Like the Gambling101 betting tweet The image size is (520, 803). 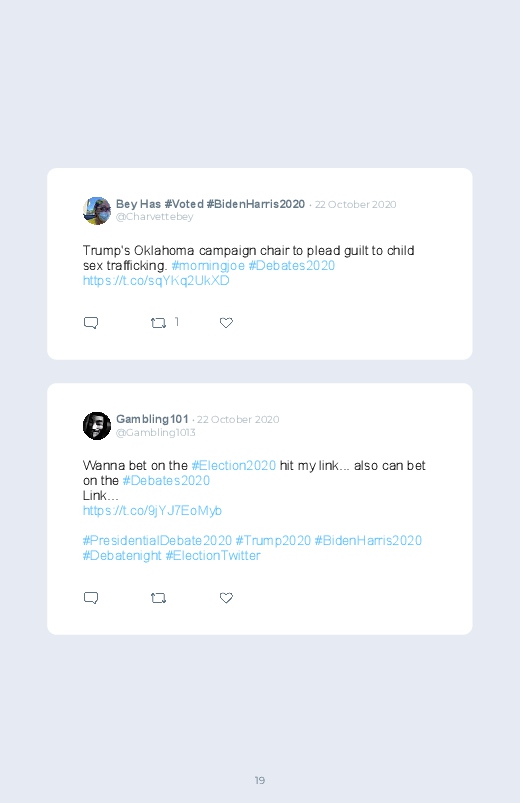click(x=226, y=598)
